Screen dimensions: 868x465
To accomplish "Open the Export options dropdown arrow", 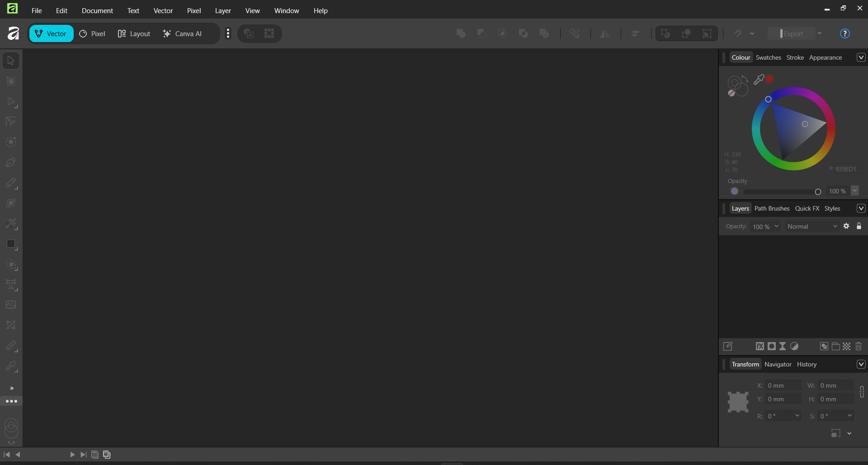I will click(x=820, y=33).
